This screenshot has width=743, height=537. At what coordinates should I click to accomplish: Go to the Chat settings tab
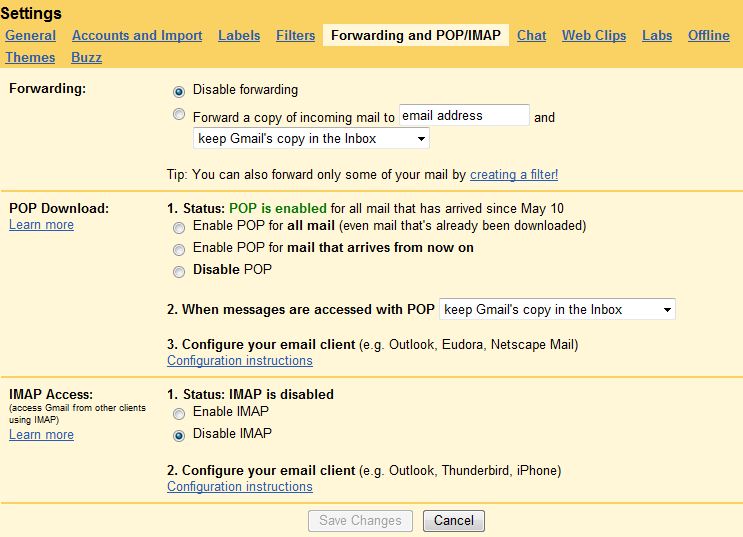point(531,36)
